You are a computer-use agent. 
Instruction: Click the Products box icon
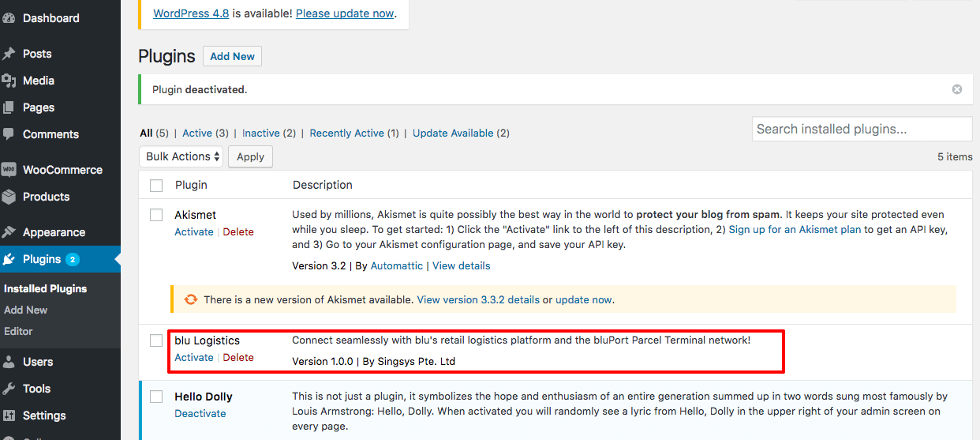[9, 197]
